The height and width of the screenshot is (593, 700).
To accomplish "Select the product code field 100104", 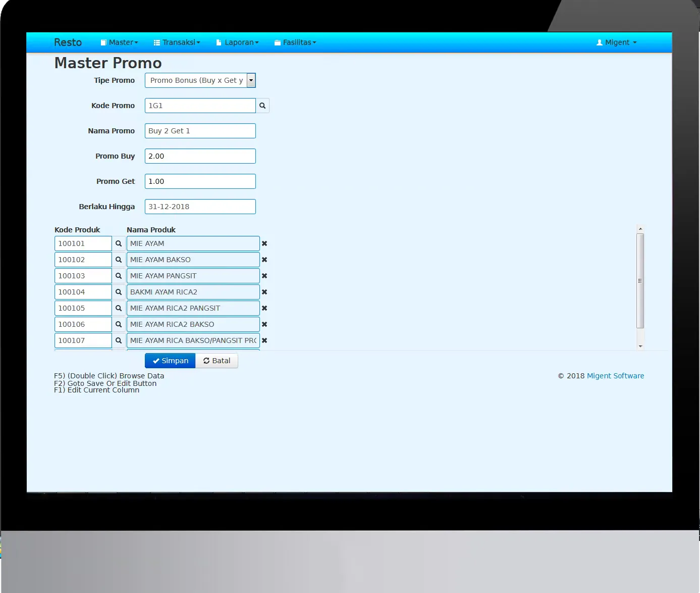I will tap(83, 292).
